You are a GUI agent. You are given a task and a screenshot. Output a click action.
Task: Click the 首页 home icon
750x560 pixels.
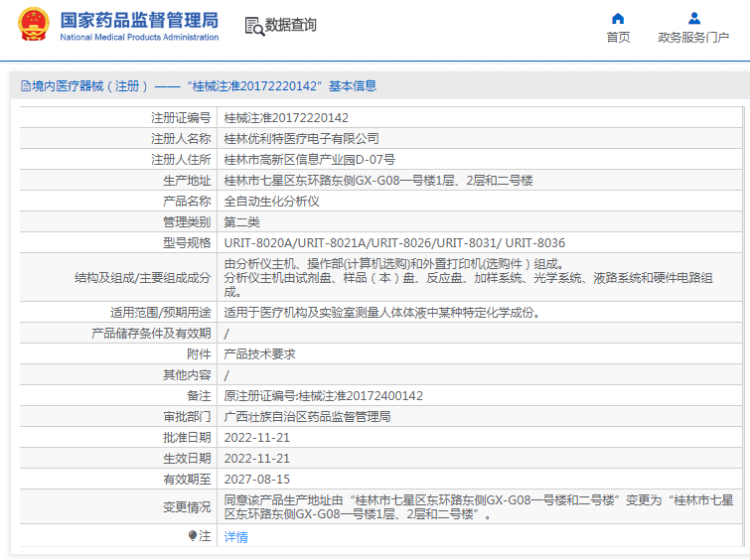[618, 19]
